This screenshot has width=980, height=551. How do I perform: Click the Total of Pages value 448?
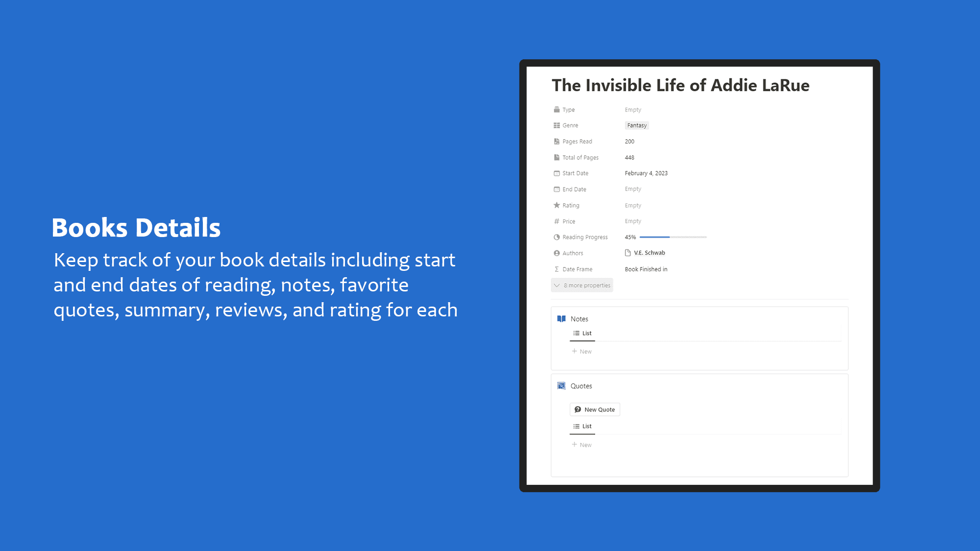630,158
